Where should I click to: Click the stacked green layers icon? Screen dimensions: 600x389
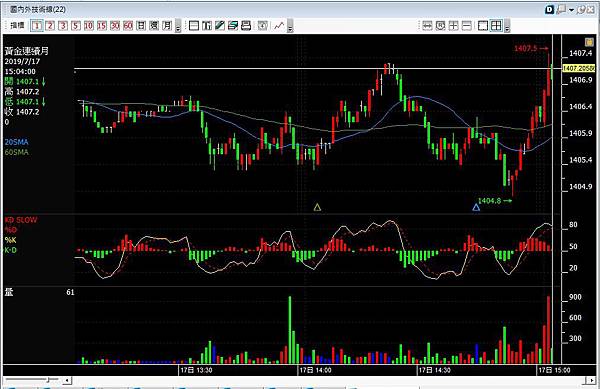pos(233,26)
